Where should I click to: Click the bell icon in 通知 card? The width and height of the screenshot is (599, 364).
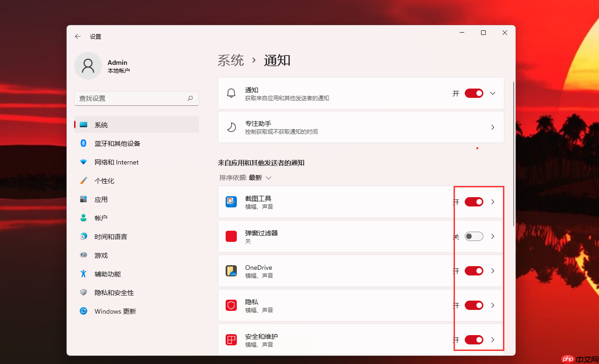(x=231, y=93)
